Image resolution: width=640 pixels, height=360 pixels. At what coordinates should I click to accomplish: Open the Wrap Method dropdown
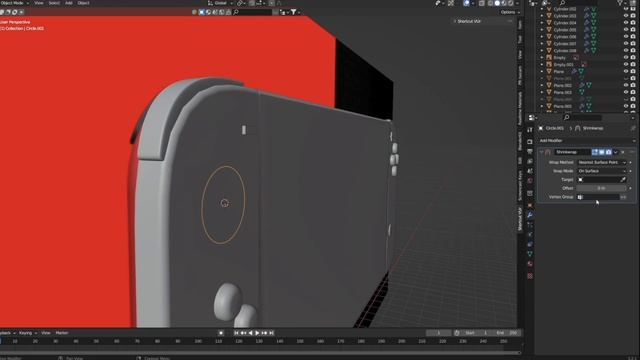pyautogui.click(x=602, y=162)
